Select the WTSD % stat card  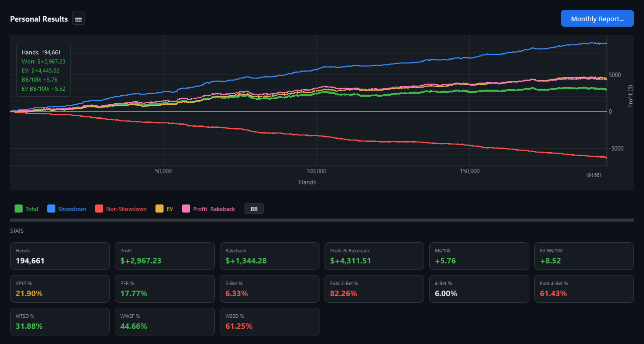click(60, 321)
